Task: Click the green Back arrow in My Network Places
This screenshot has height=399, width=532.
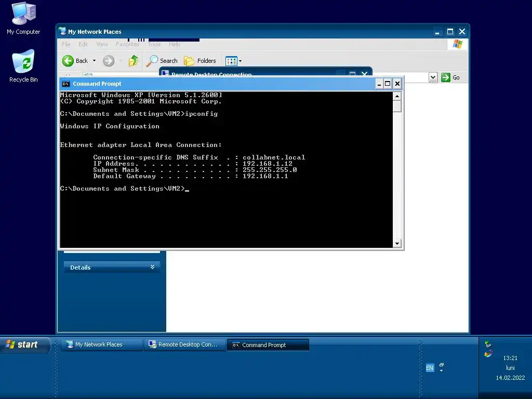Action: (68, 61)
